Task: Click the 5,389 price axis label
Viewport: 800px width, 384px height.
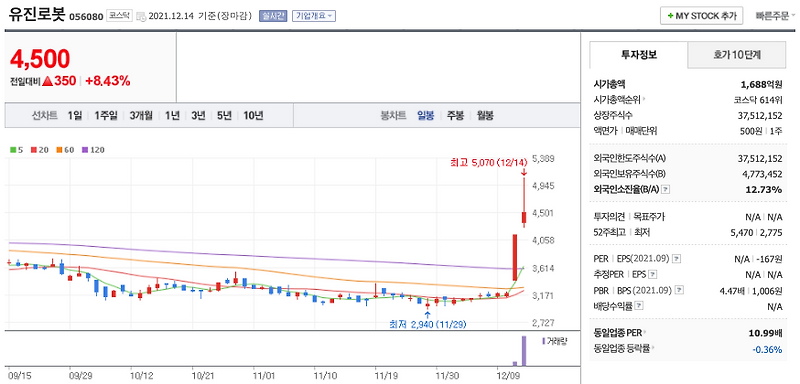Action: tap(543, 159)
